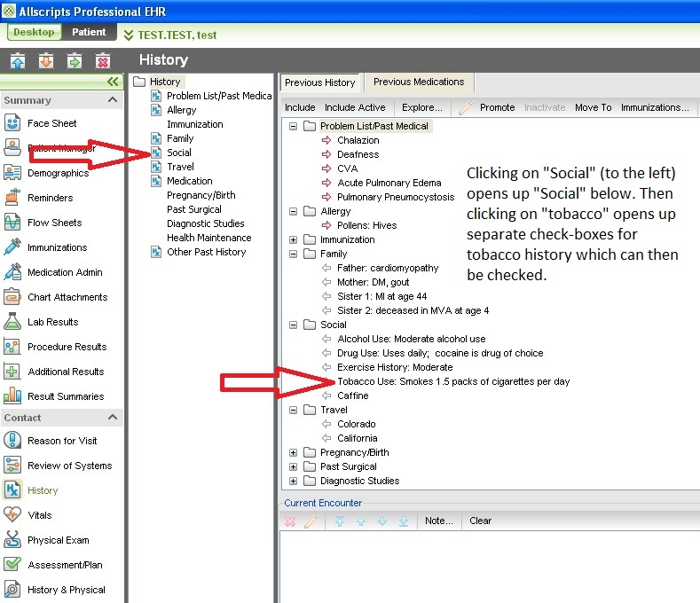This screenshot has height=603, width=700.
Task: Expand the Past Surgical folder
Action: click(293, 466)
